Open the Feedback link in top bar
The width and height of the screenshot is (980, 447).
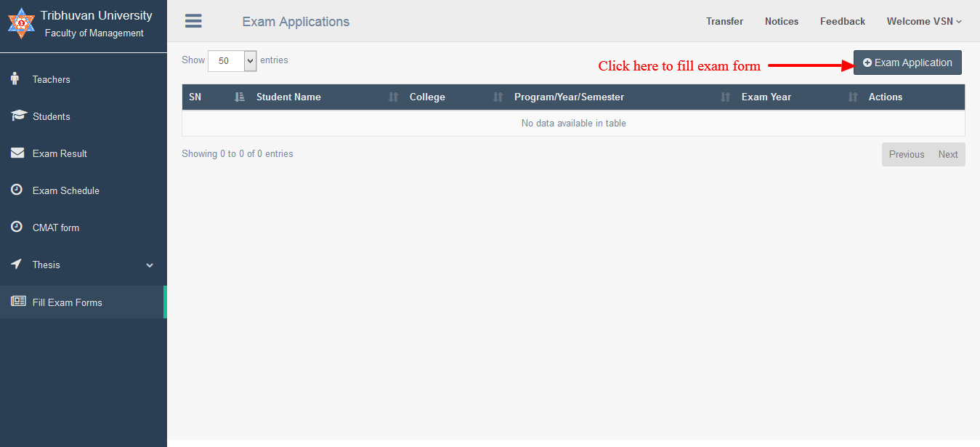[x=842, y=22]
